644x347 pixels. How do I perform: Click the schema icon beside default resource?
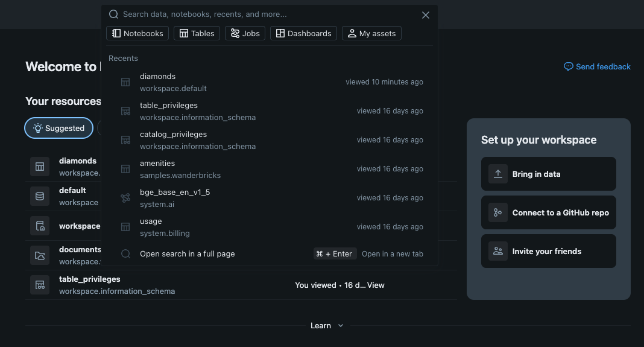point(40,196)
